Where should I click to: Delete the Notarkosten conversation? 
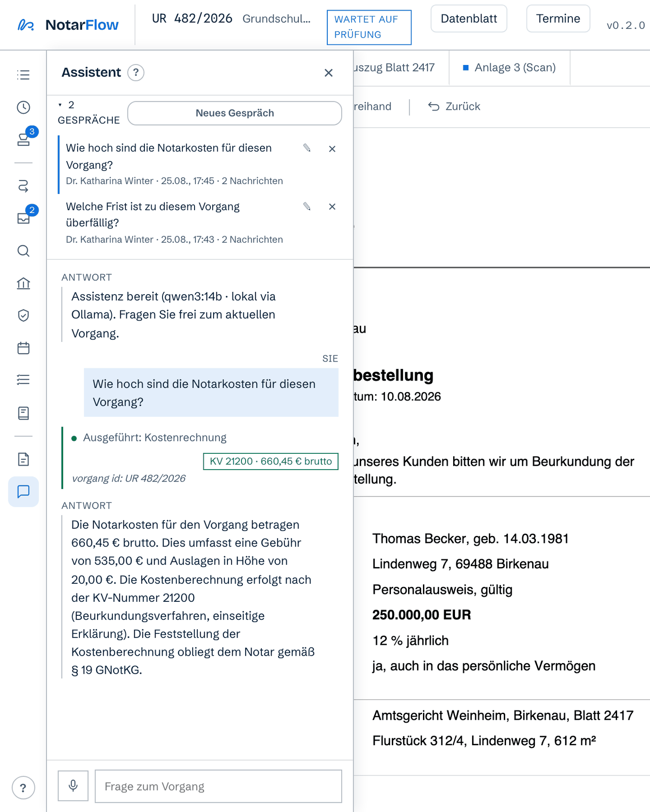tap(332, 149)
